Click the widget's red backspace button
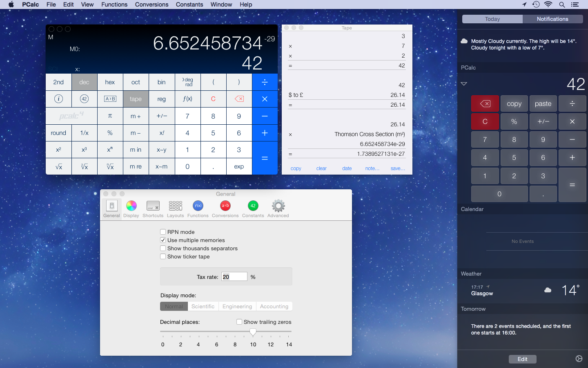The height and width of the screenshot is (368, 588). point(485,104)
